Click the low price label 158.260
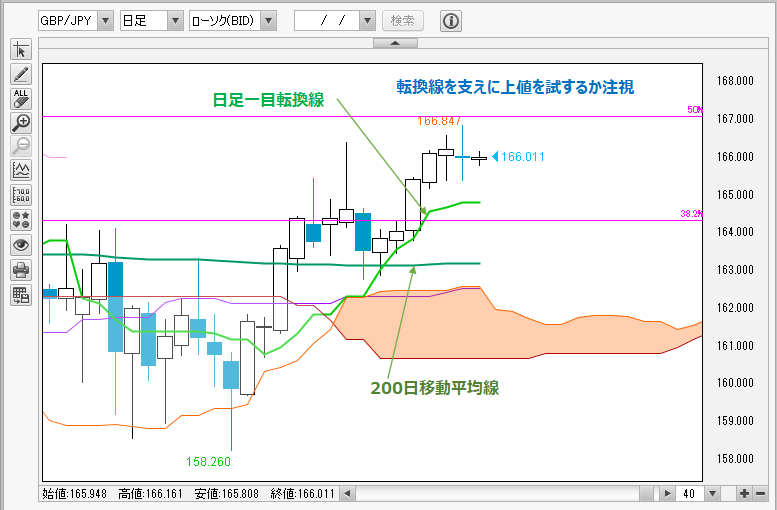 pos(208,462)
